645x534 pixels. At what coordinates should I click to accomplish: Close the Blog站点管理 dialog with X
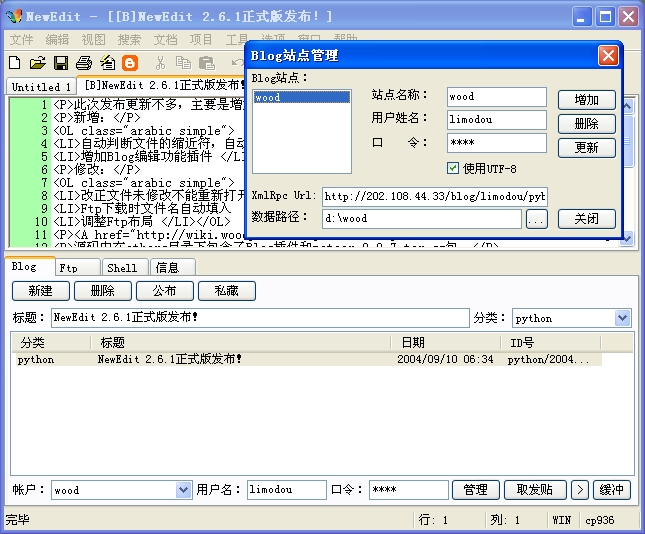click(608, 56)
